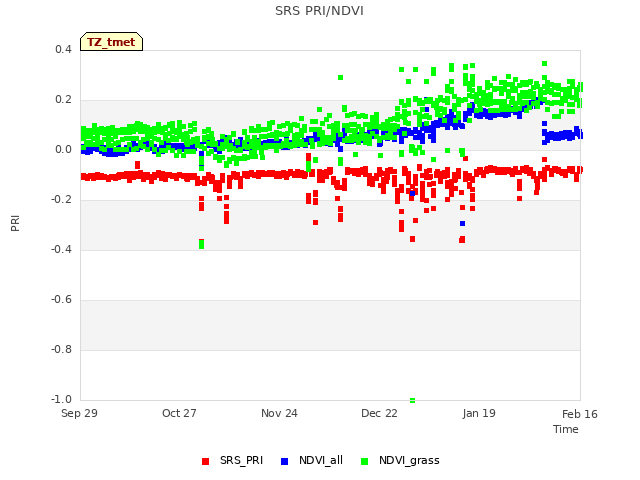
Task: Click the 0.2 y-axis tick label
Action: 63,100
